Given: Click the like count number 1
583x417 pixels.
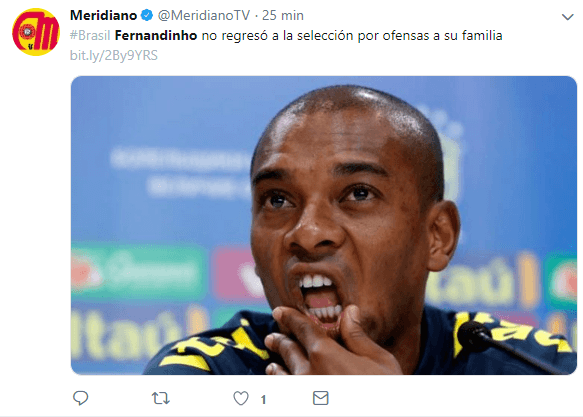Looking at the screenshot, I should click(x=263, y=400).
